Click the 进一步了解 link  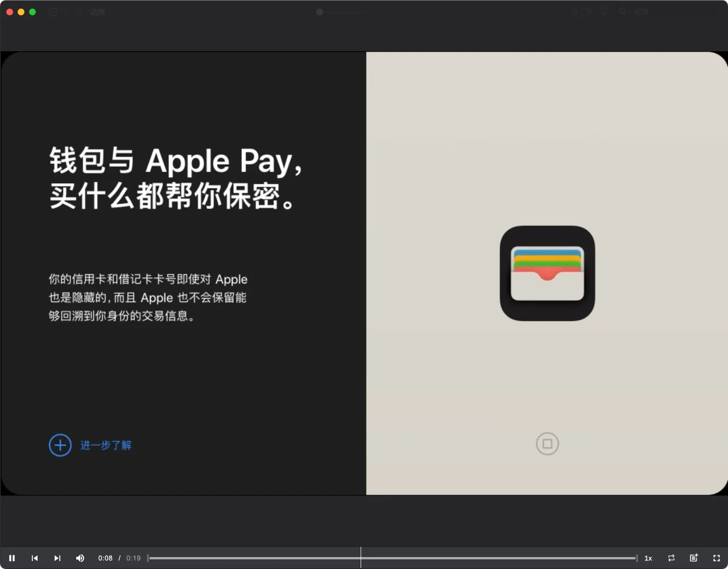106,446
